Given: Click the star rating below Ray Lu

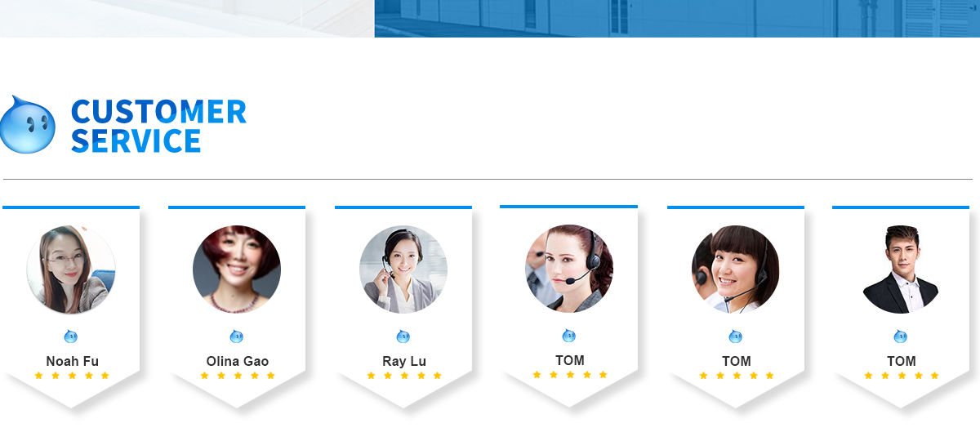Looking at the screenshot, I should pyautogui.click(x=404, y=376).
